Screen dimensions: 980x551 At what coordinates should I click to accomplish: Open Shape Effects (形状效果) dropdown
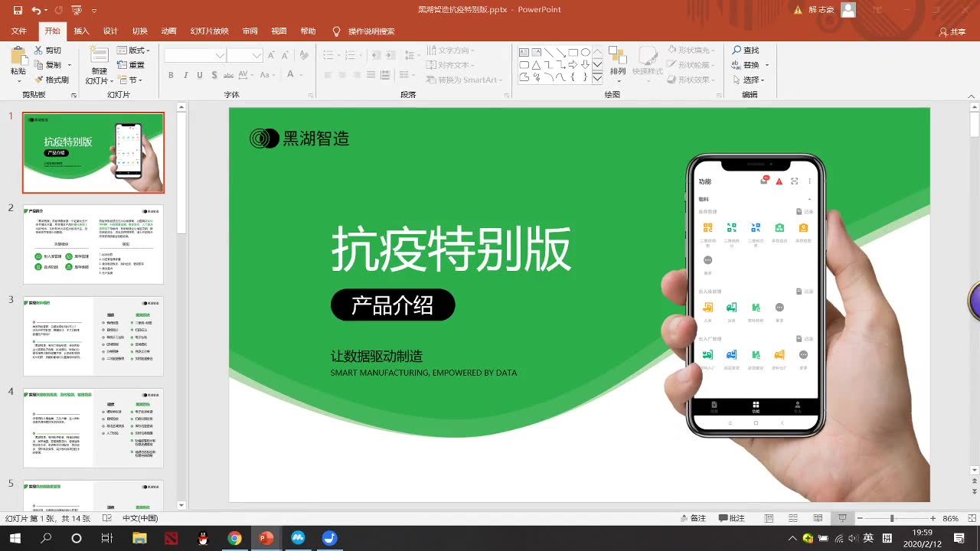click(x=692, y=80)
